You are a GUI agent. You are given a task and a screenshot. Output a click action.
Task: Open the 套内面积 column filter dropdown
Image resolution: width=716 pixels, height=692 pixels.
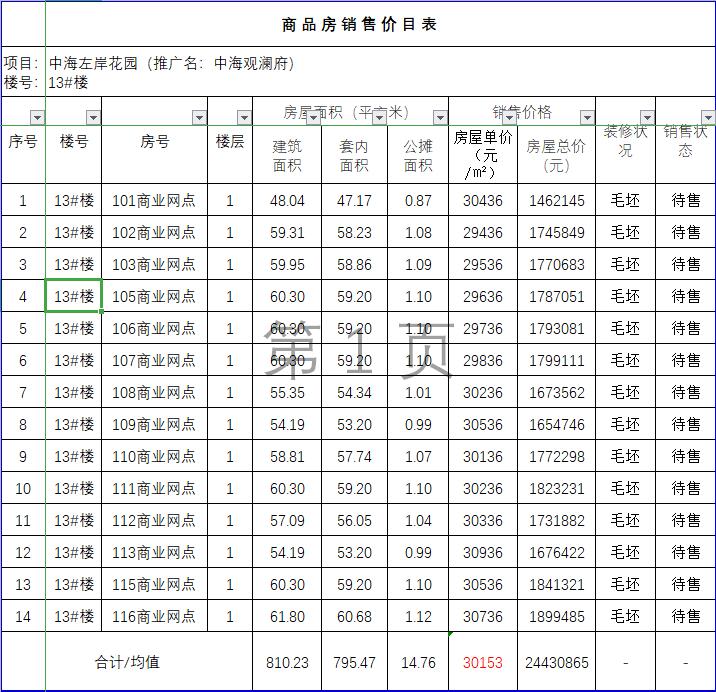tap(379, 118)
